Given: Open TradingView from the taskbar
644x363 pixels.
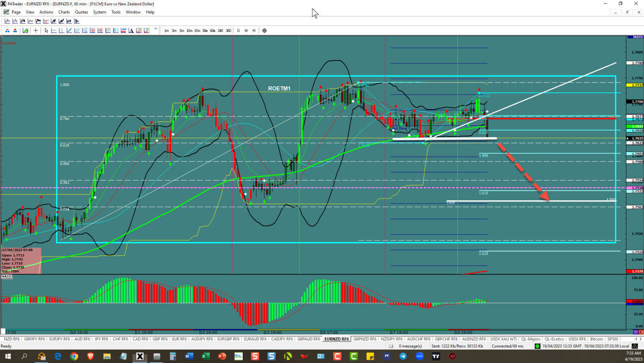Looking at the screenshot, I should [436, 357].
